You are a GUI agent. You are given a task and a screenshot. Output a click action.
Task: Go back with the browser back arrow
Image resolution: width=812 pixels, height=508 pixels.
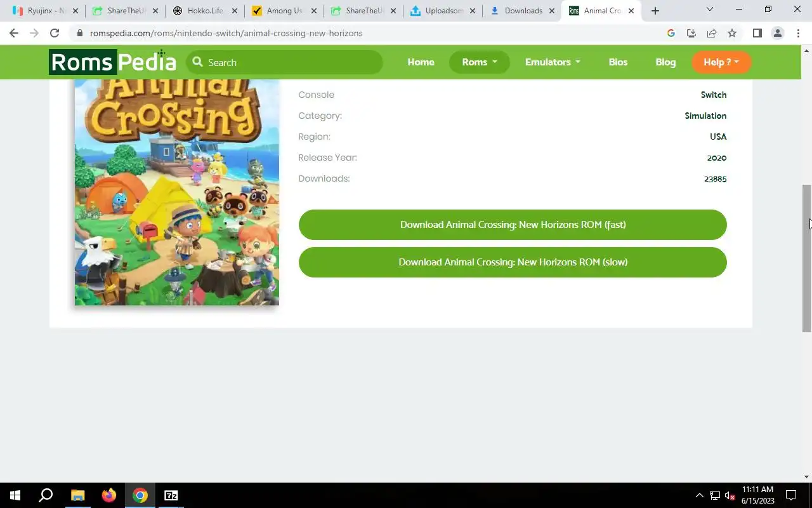(14, 33)
